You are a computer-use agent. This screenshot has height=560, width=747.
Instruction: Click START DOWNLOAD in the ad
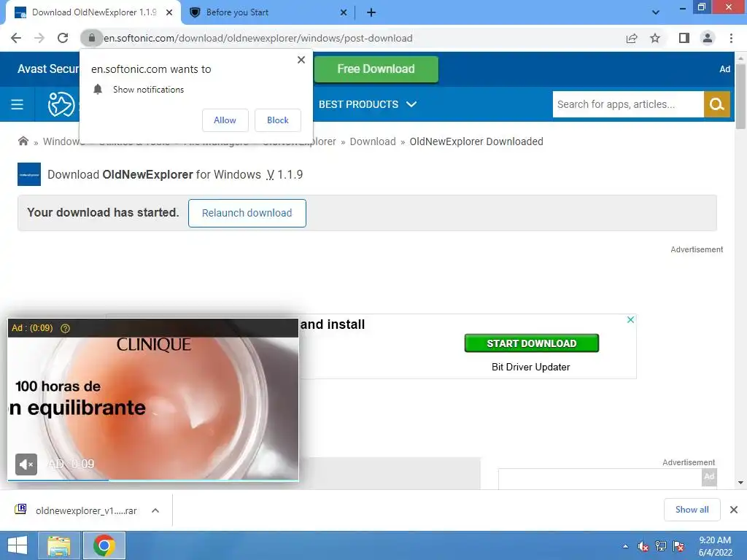point(532,343)
